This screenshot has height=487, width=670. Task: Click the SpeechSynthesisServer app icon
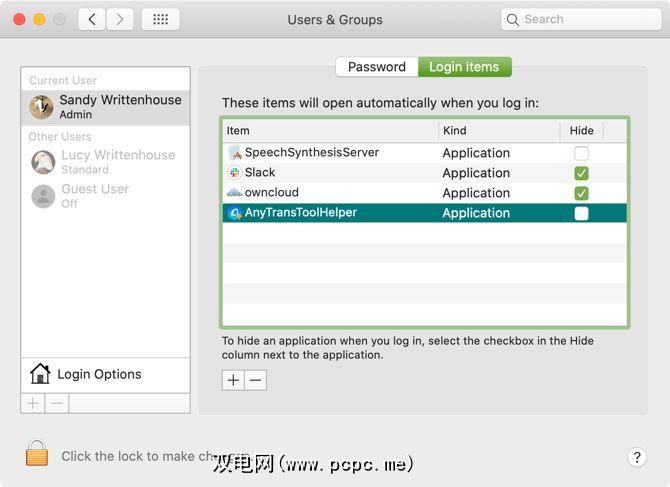pyautogui.click(x=235, y=153)
